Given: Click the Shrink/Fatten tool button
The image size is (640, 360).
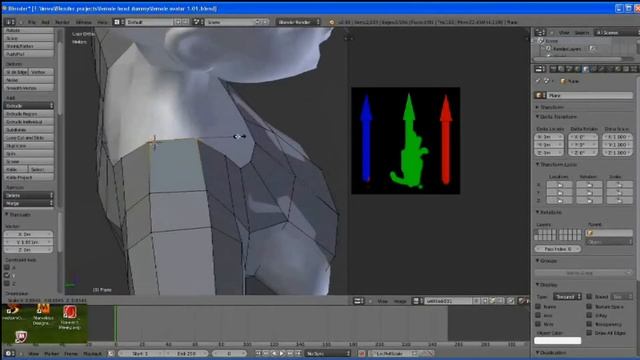Looking at the screenshot, I should pos(29,46).
